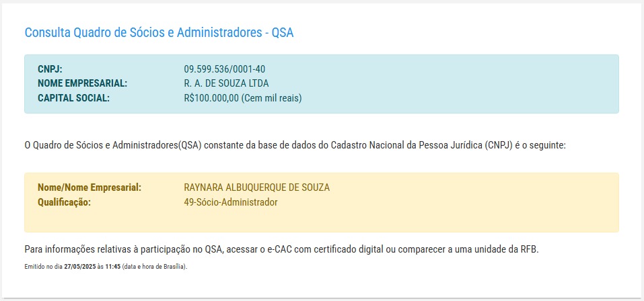This screenshot has height=301, width=644.
Task: Click the issue time 11:45
Action: click(112, 267)
